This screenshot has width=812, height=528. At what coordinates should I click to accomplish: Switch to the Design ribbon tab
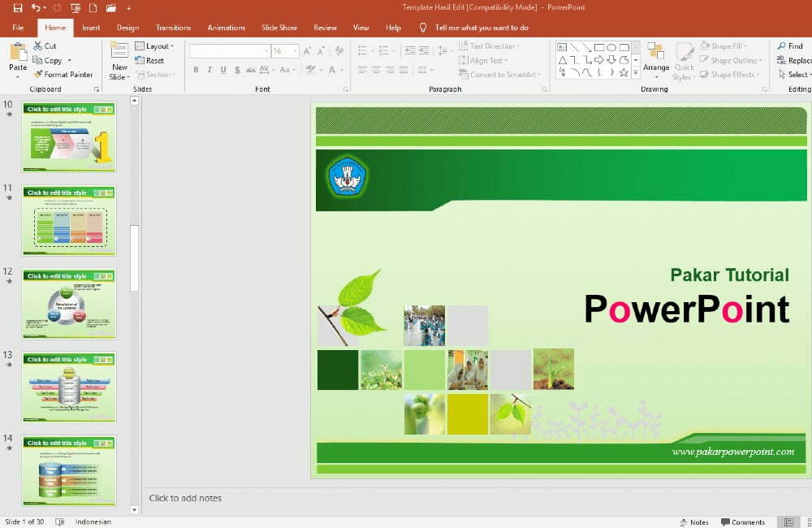click(x=127, y=27)
